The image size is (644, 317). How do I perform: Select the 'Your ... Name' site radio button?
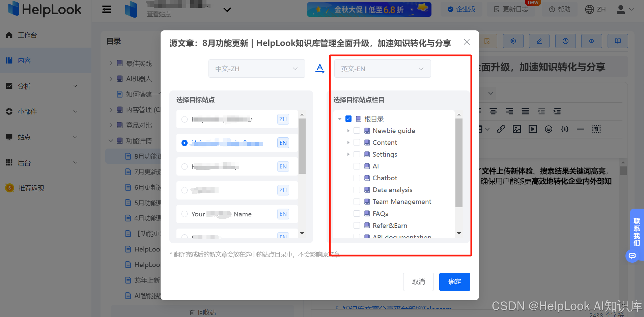[x=185, y=214]
